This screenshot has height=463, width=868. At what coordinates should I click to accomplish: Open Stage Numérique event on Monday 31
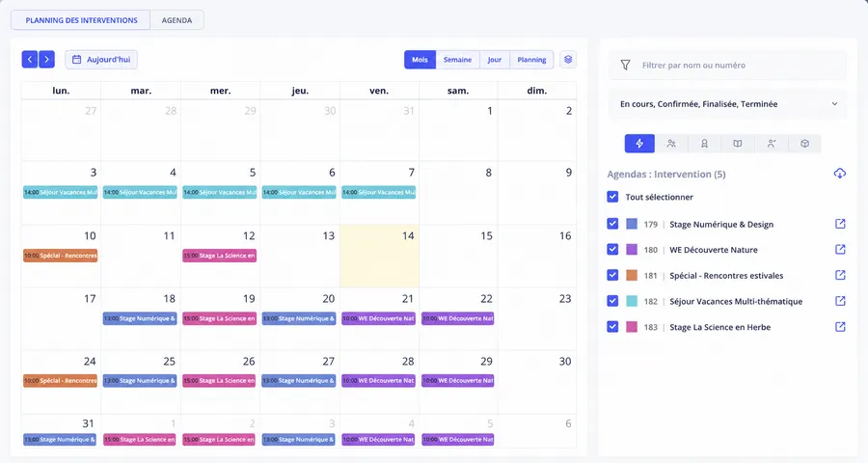point(61,439)
